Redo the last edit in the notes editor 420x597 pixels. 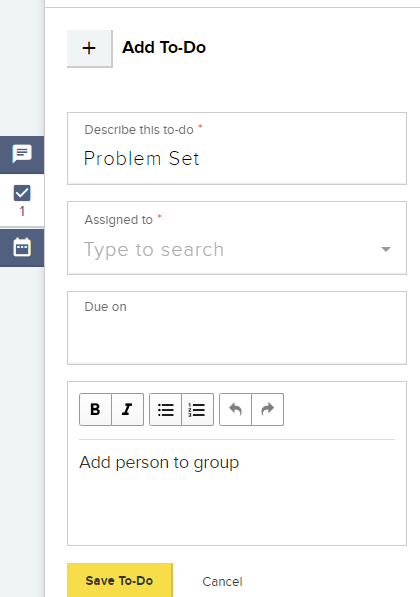[268, 409]
